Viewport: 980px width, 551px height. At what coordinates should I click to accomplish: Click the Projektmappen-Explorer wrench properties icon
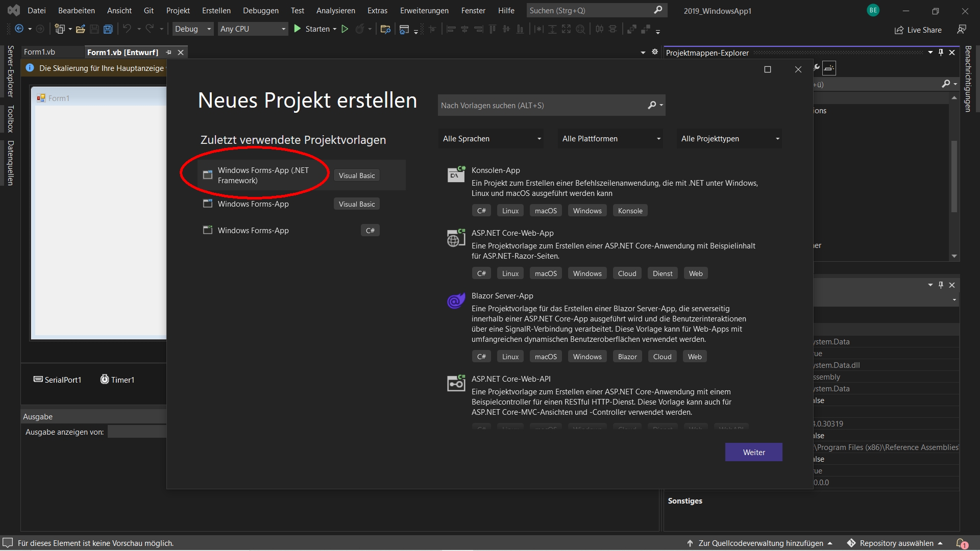[816, 68]
